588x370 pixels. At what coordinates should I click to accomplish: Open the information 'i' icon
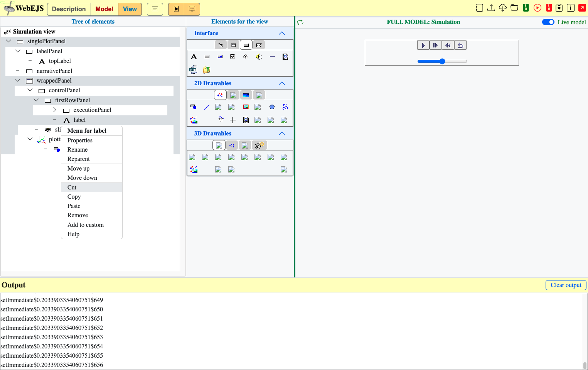(x=571, y=8)
